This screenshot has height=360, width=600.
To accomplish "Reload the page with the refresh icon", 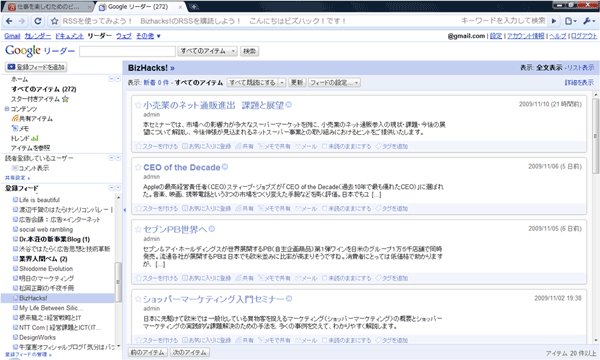I will pyautogui.click(x=38, y=21).
